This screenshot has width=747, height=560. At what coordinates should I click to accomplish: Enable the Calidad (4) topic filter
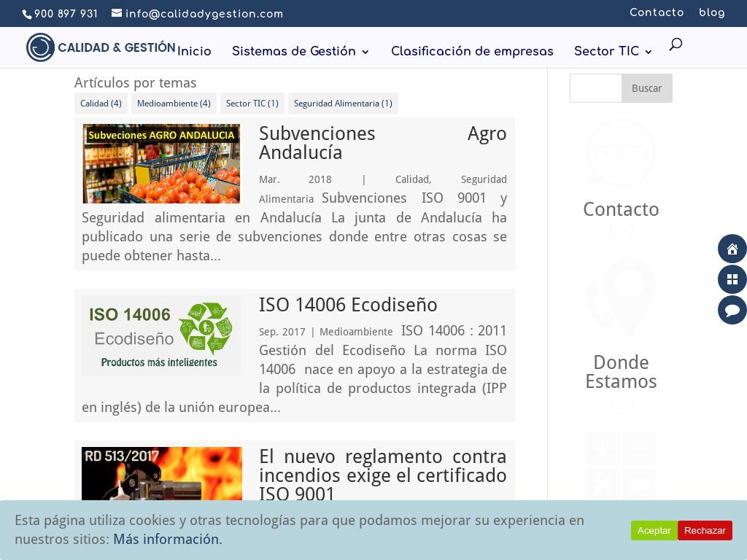101,104
